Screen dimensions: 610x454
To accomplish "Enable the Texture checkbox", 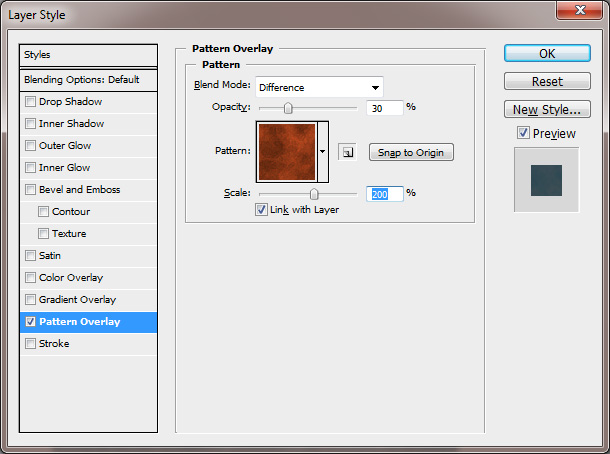I will click(43, 233).
